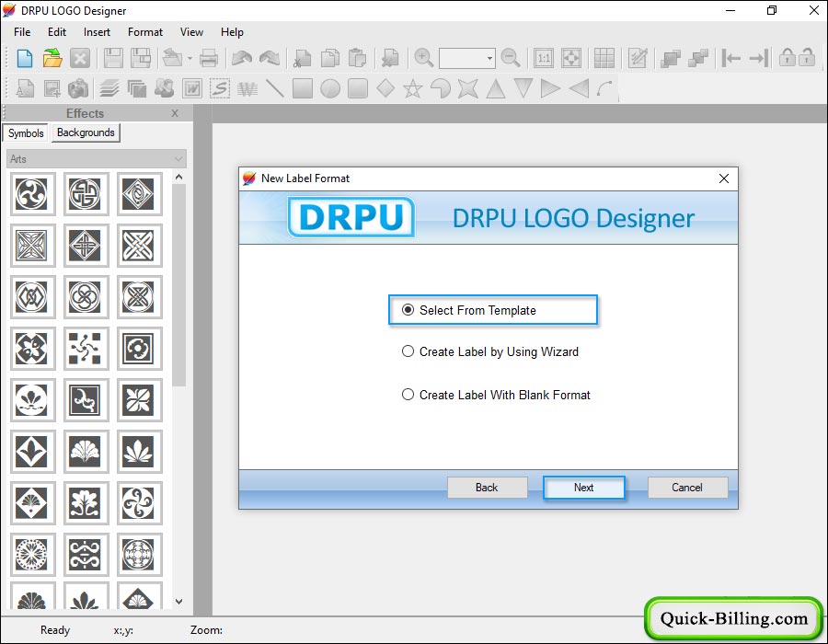Select the Rectangle shape tool
Viewport: 828px width, 644px height.
(303, 88)
